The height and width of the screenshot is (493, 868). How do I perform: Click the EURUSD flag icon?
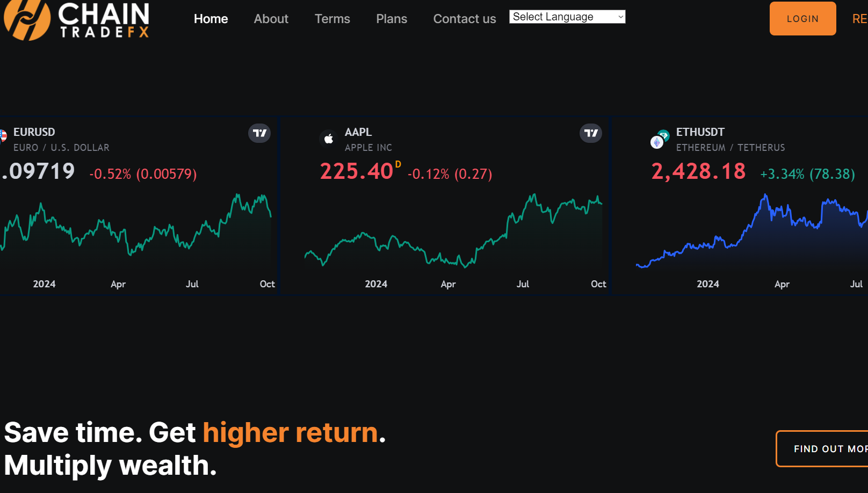click(x=3, y=136)
